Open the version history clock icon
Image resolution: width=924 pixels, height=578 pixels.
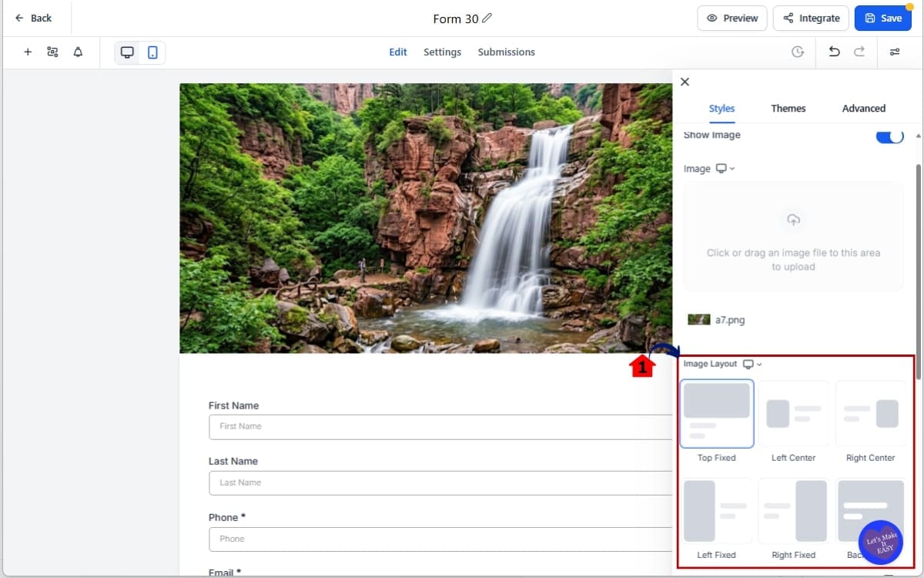[x=798, y=52]
